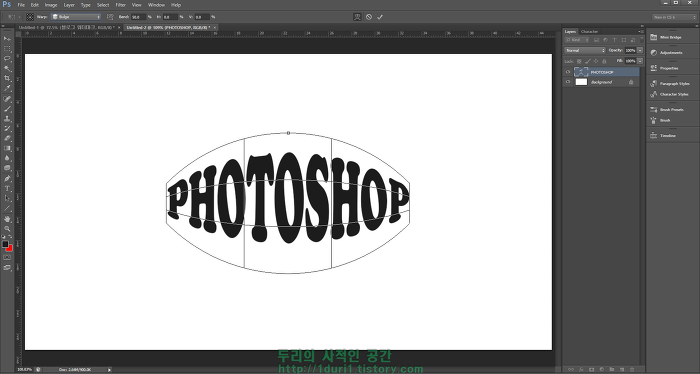Toggle type layer filter
Image resolution: width=700 pixels, height=374 pixels.
pyautogui.click(x=614, y=40)
